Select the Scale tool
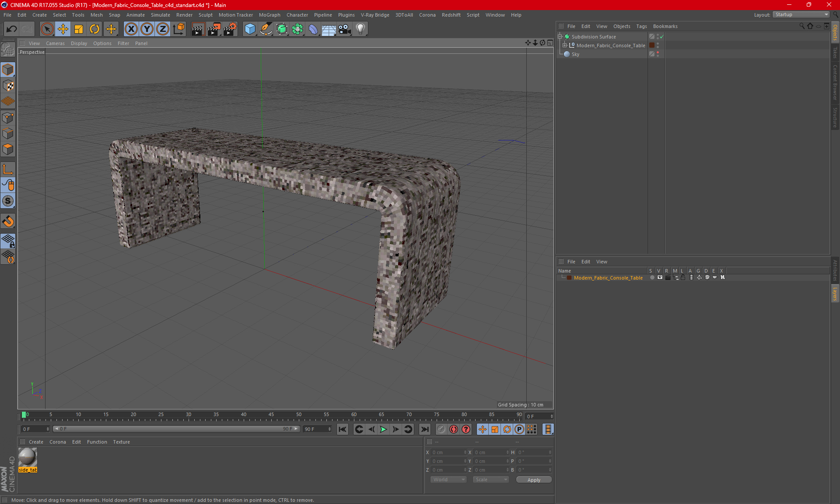This screenshot has height=504, width=840. 79,29
